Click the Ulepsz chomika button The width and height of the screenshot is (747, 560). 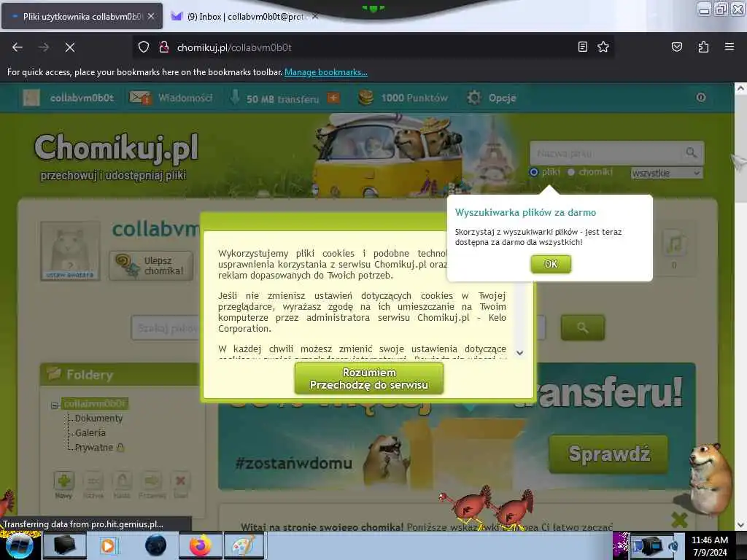pos(150,265)
